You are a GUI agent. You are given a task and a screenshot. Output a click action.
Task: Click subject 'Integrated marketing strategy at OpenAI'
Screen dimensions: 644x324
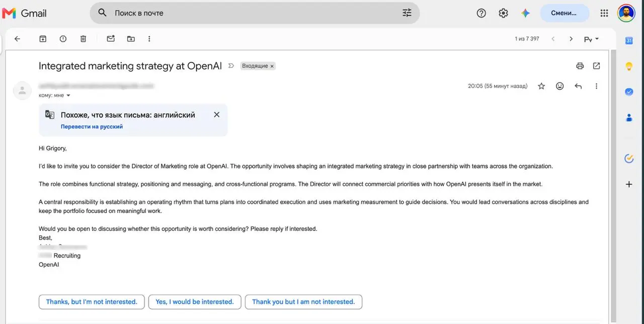click(130, 66)
